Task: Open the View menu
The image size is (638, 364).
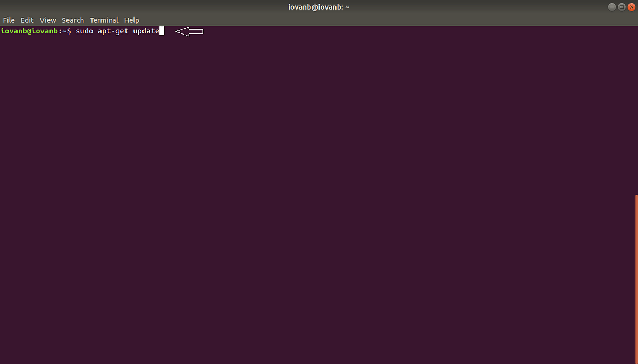Action: click(47, 20)
